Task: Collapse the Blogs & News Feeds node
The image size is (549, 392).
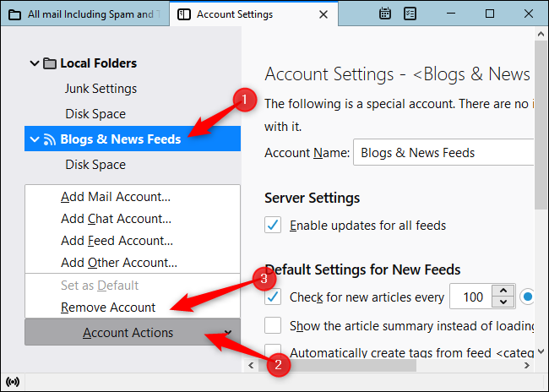Action: [35, 139]
